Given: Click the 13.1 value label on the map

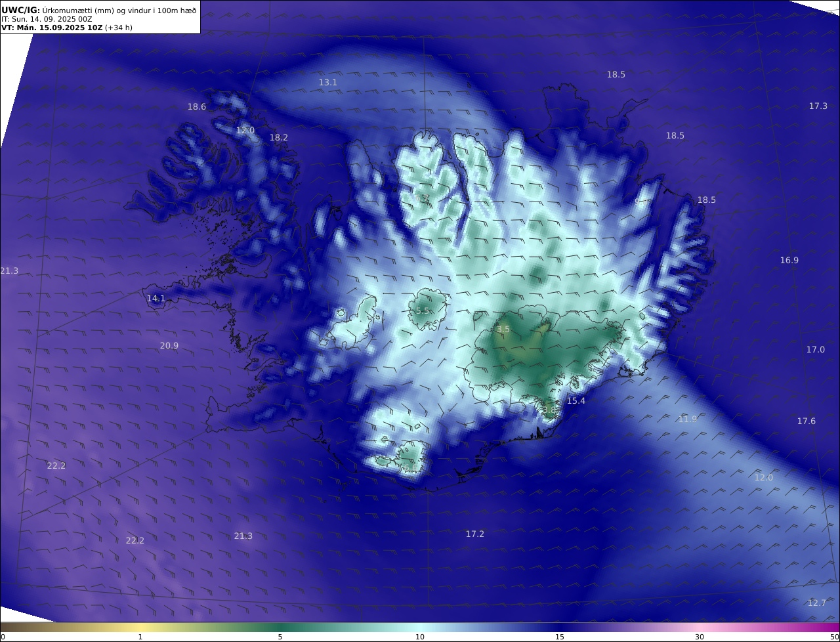Looking at the screenshot, I should 328,82.
